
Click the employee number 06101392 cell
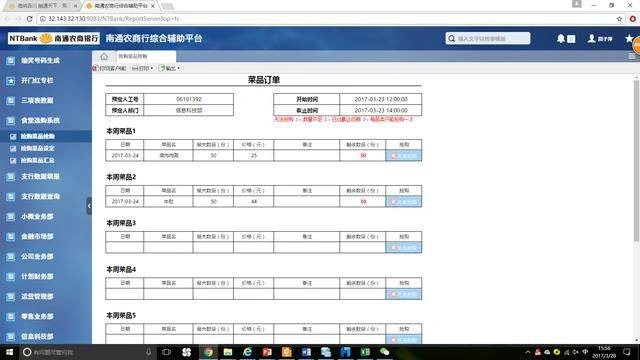189,99
